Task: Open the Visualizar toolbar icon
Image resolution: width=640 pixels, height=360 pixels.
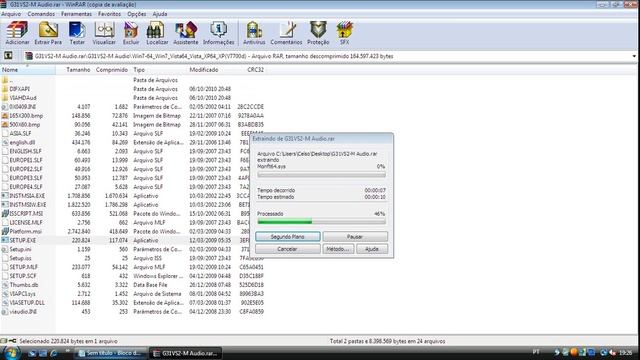Action: coord(104,33)
